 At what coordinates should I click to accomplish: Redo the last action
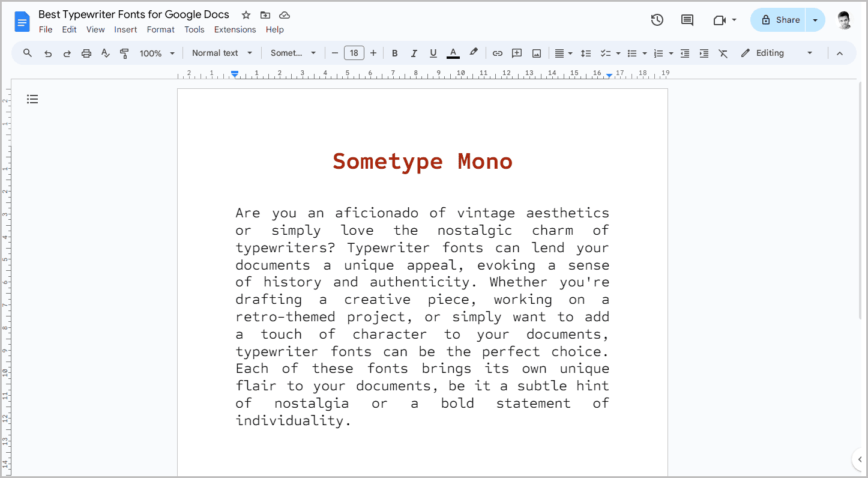pyautogui.click(x=67, y=53)
